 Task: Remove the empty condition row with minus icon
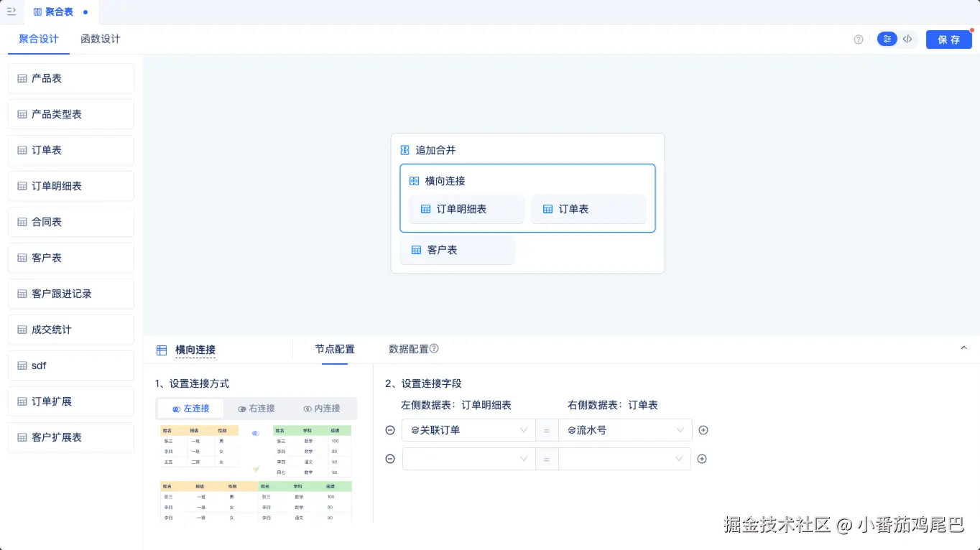pos(390,458)
